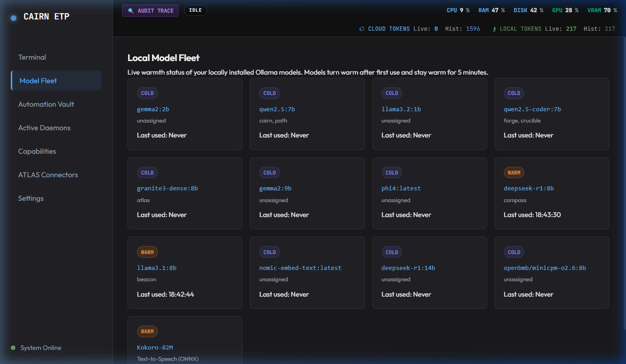Select the deepseek-r1:8b model card
626x364 pixels.
pos(551,193)
